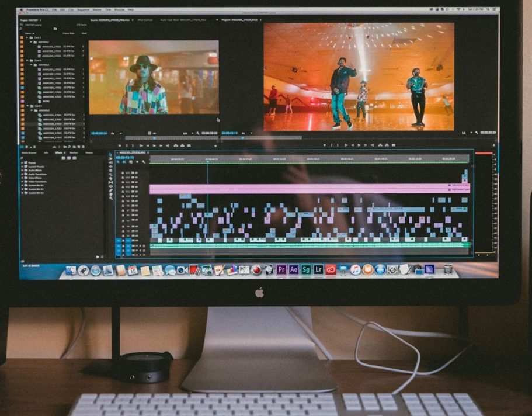Open Creative Cloud app in the Dock
This screenshot has height=416, width=532.
(331, 269)
